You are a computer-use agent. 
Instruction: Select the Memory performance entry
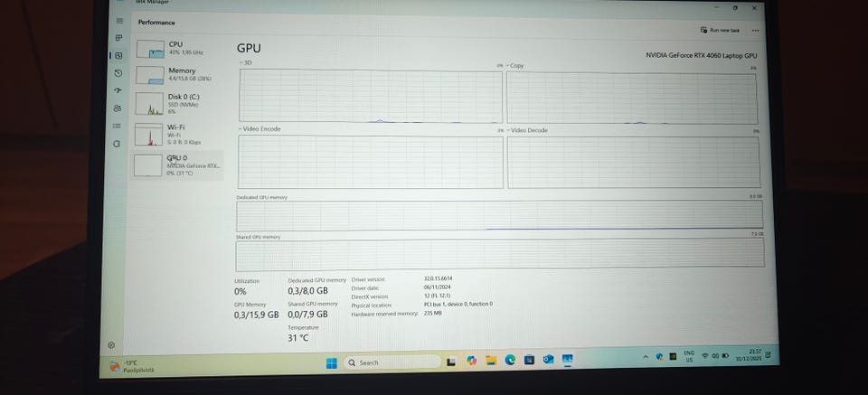[178, 75]
